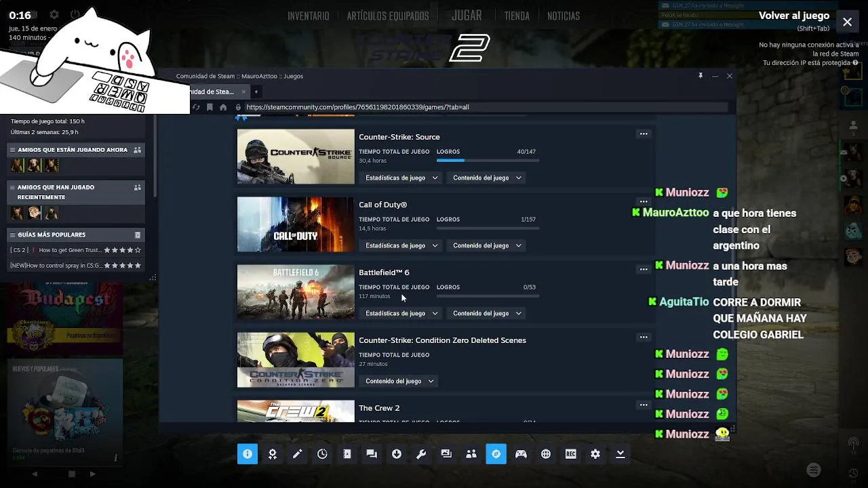Open the notes pencil icon in overlay bar

(297, 454)
